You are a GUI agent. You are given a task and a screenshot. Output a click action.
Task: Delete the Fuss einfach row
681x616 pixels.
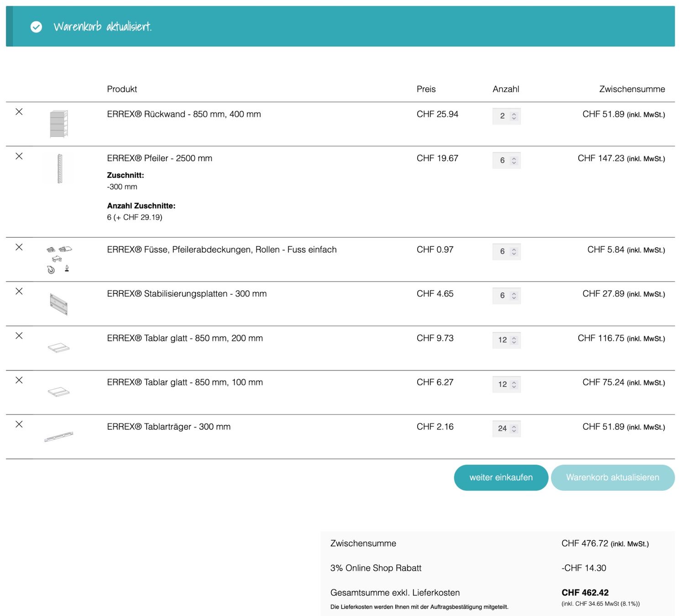click(19, 247)
